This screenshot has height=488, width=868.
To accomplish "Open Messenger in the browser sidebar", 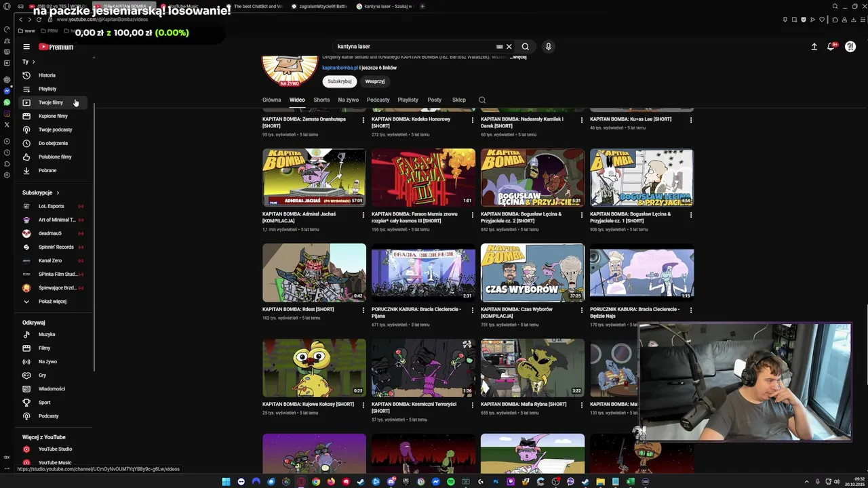I will (x=7, y=91).
